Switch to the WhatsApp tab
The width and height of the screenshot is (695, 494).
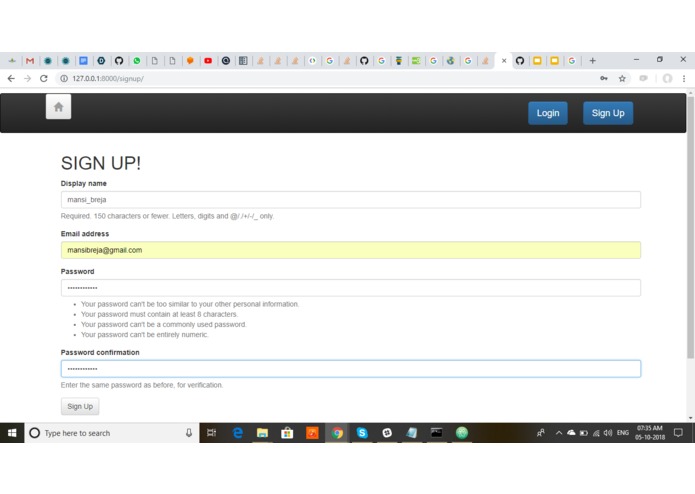pyautogui.click(x=137, y=61)
